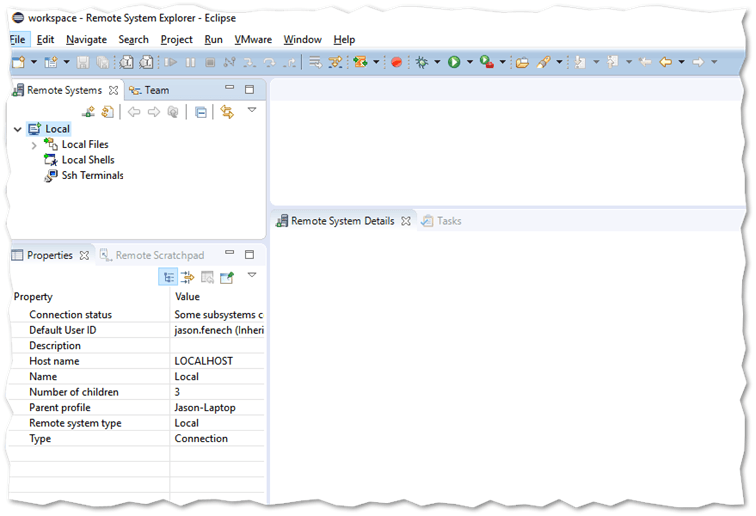Click the yellow Back arrow in main toolbar
Screen dimensions: 756x516
point(666,62)
